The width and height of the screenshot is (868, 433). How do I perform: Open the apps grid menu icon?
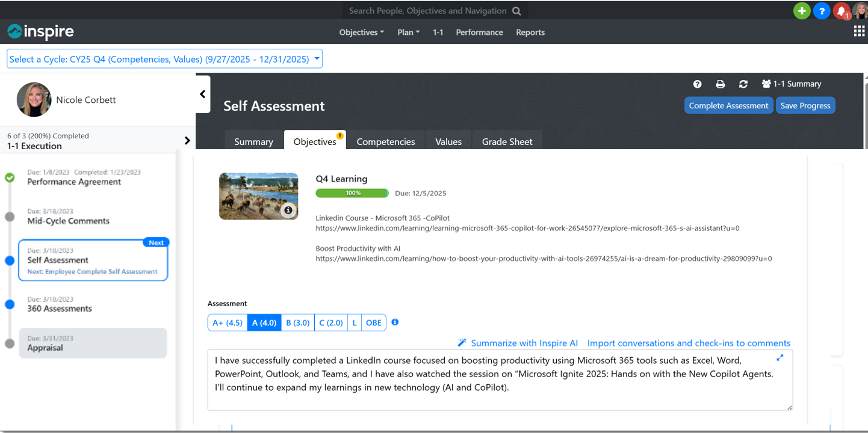pyautogui.click(x=859, y=32)
